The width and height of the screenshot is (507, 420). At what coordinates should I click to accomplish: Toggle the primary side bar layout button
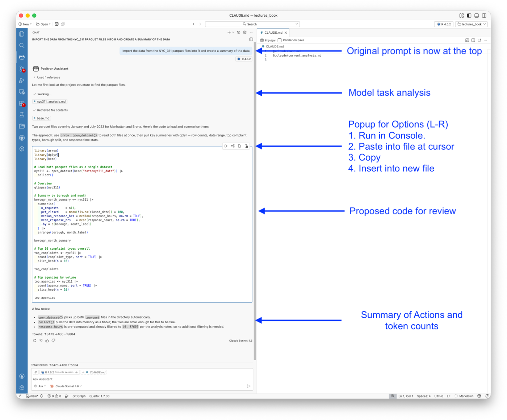(469, 16)
